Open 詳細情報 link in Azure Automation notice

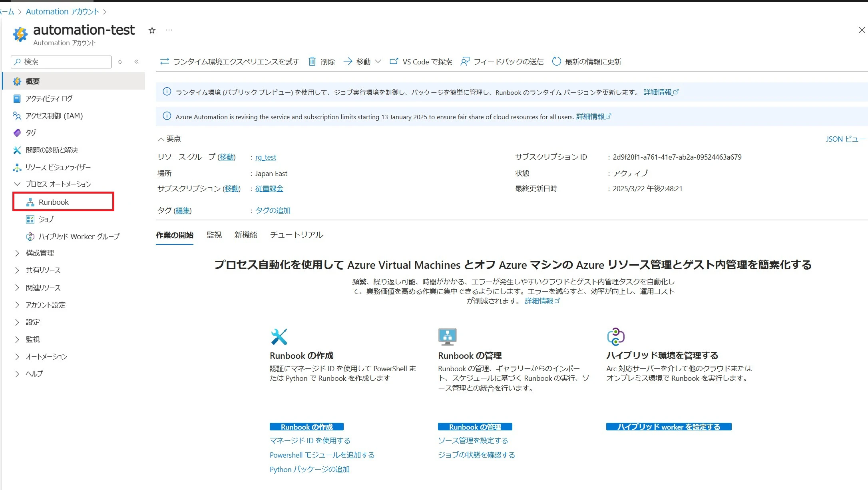coord(594,116)
